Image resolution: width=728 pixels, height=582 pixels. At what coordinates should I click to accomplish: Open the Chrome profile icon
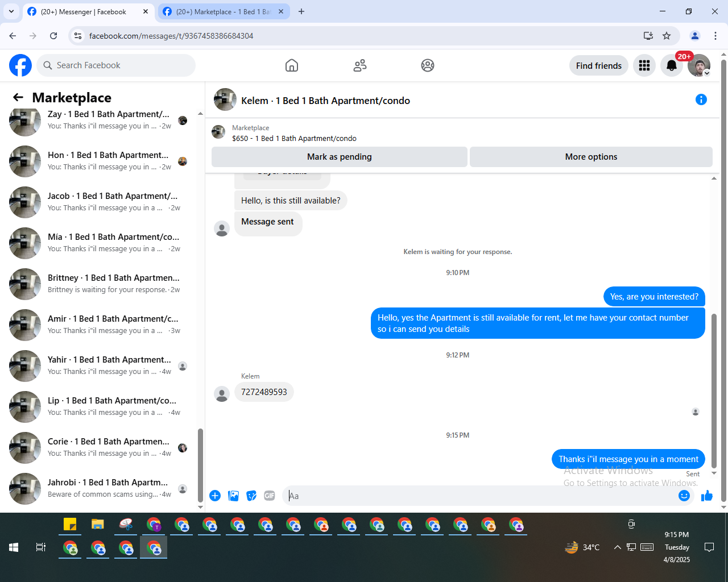tap(695, 36)
